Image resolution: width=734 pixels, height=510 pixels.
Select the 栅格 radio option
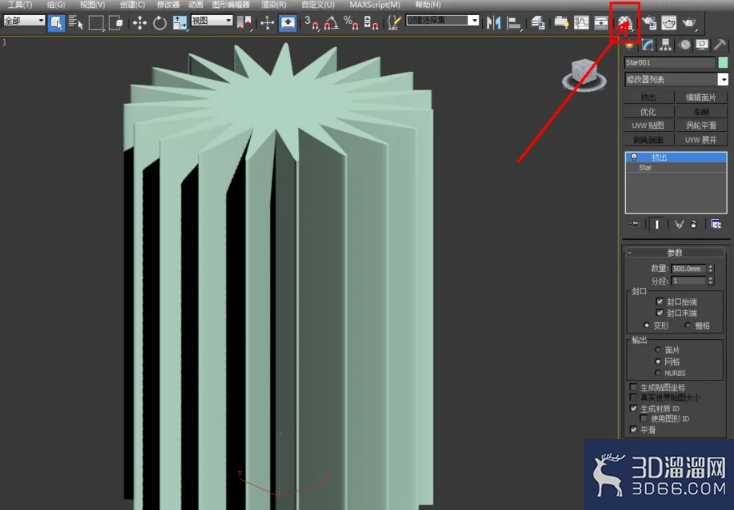pos(688,325)
